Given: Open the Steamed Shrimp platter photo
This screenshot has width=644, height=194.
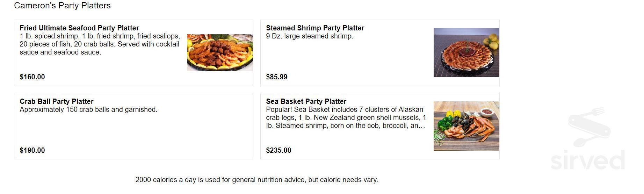Looking at the screenshot, I should click(466, 52).
